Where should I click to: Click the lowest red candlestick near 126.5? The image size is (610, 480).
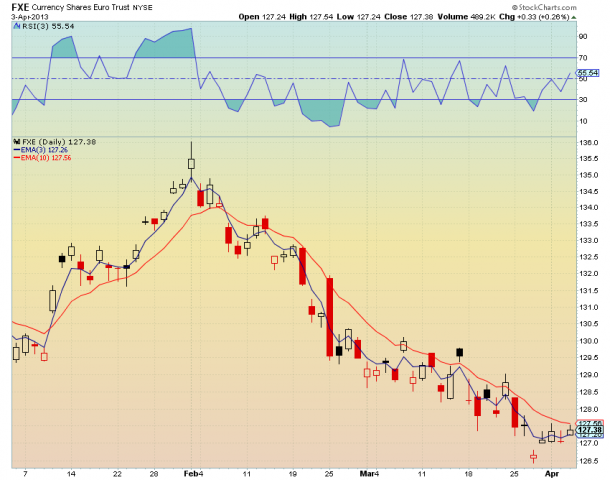533,457
